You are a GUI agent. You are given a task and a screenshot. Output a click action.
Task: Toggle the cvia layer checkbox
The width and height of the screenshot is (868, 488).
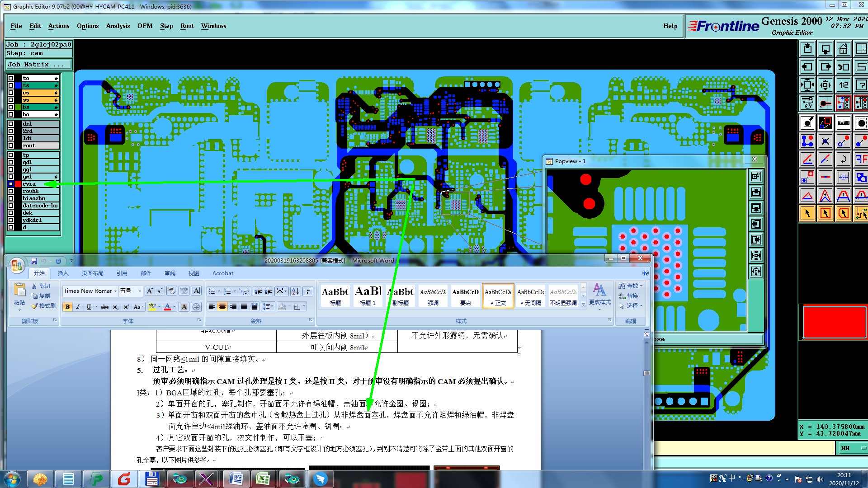[11, 184]
